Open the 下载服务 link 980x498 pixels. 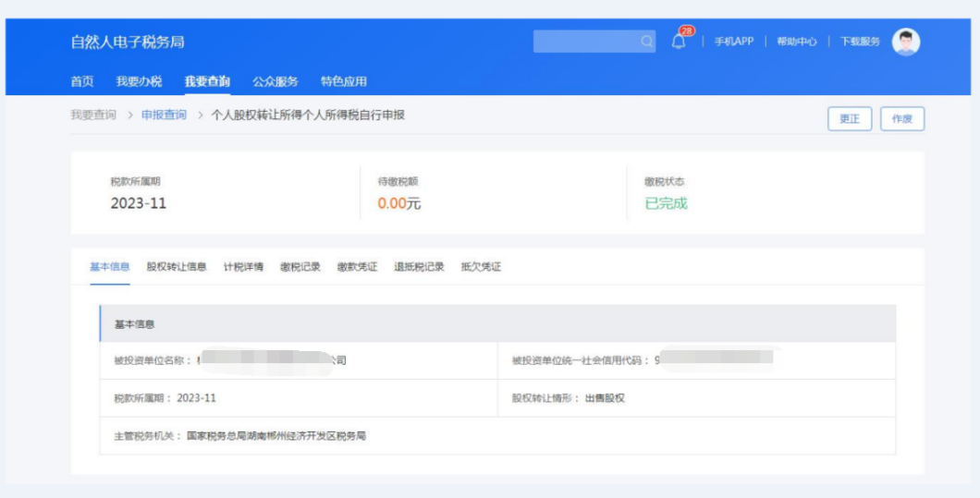[x=860, y=42]
